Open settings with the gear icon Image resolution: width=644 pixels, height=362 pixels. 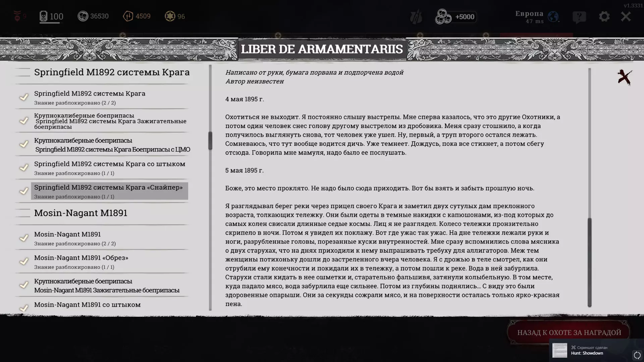click(604, 16)
